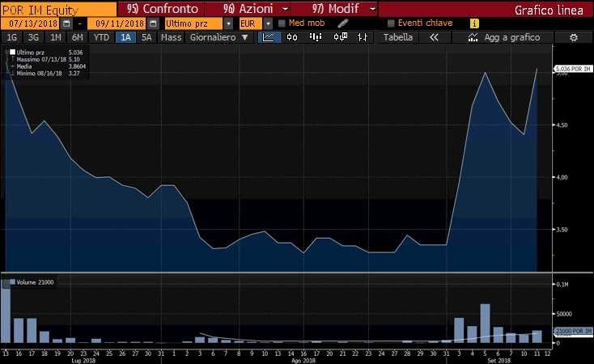This screenshot has width=594, height=364.
Task: Select the OHLC ticks chart icon
Action: point(363,37)
